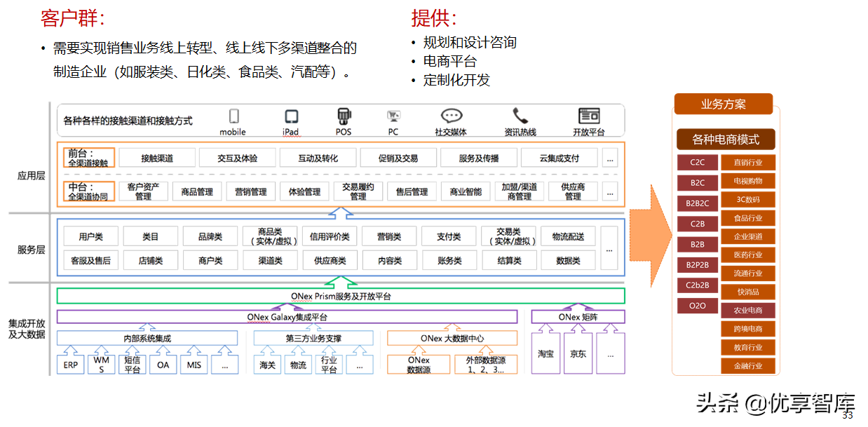Select the 京东 matrix box

click(x=578, y=353)
